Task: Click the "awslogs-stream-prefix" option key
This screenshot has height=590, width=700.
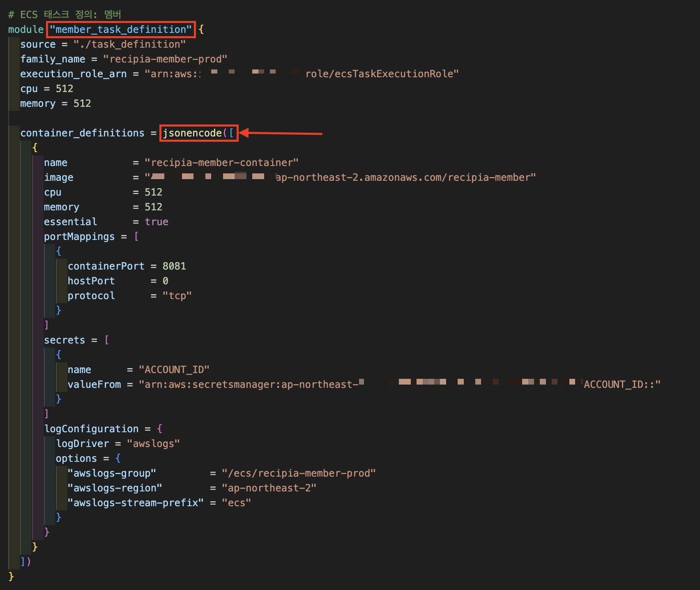Action: (x=136, y=502)
